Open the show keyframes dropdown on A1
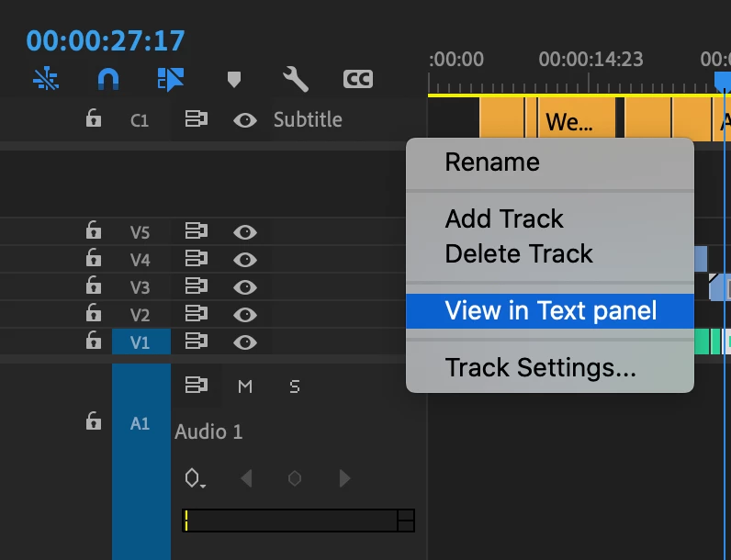Viewport: 731px width, 560px height. pyautogui.click(x=195, y=478)
